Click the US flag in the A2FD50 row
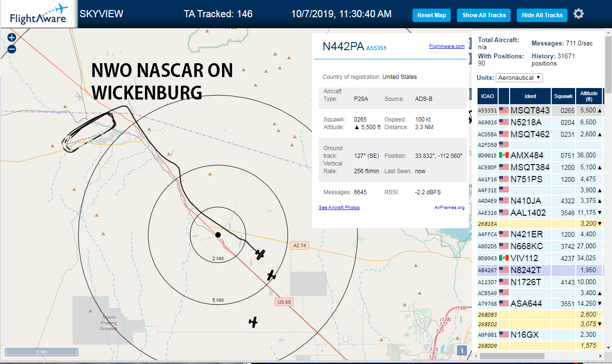This screenshot has height=364, width=612. (504, 144)
